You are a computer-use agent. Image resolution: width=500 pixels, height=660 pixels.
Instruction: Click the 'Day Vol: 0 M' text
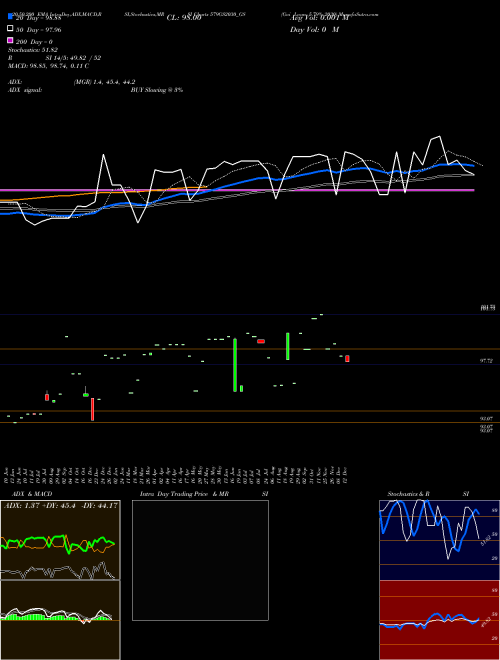[314, 30]
